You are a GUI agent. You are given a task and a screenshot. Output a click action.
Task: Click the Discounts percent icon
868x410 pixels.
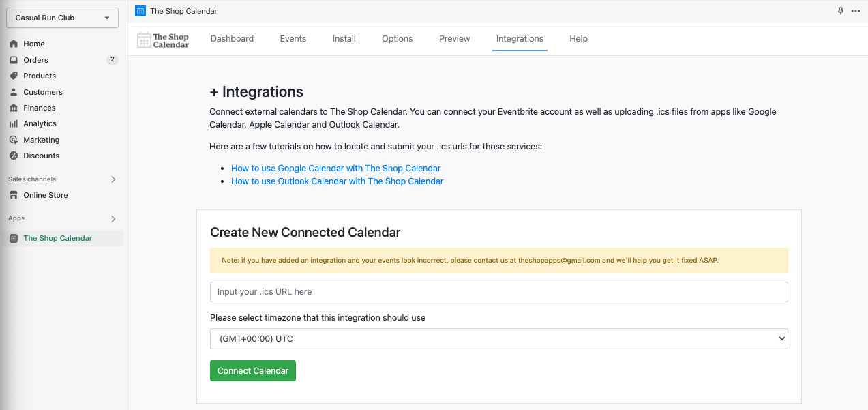[x=14, y=156]
